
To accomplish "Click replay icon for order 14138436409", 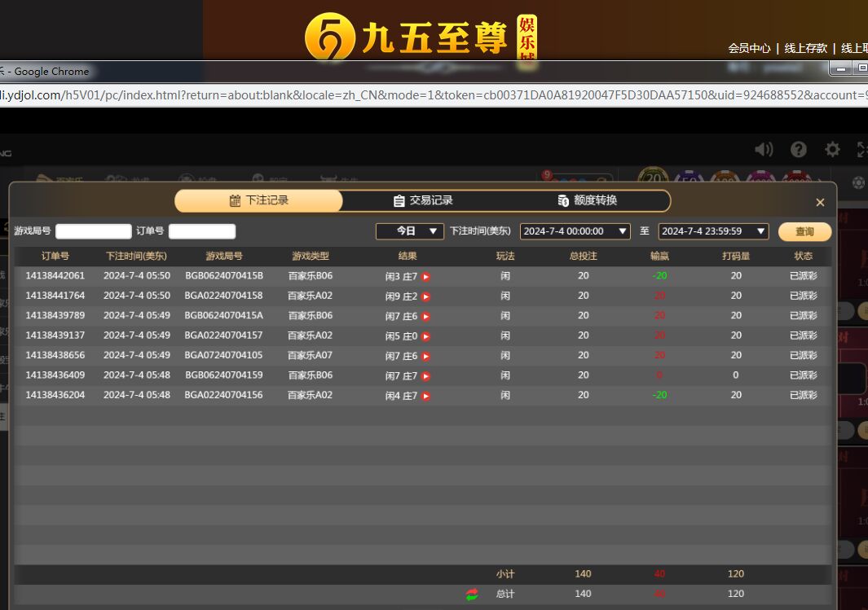I will click(x=425, y=376).
